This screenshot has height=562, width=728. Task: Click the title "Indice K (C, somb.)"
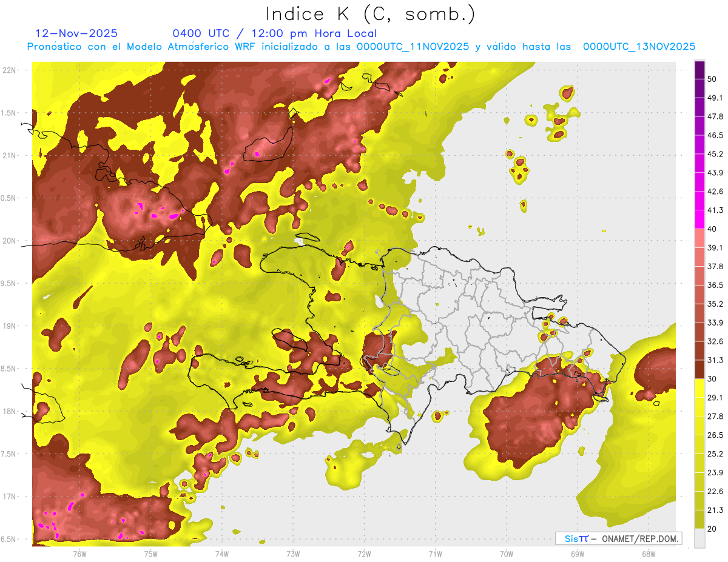(x=371, y=14)
